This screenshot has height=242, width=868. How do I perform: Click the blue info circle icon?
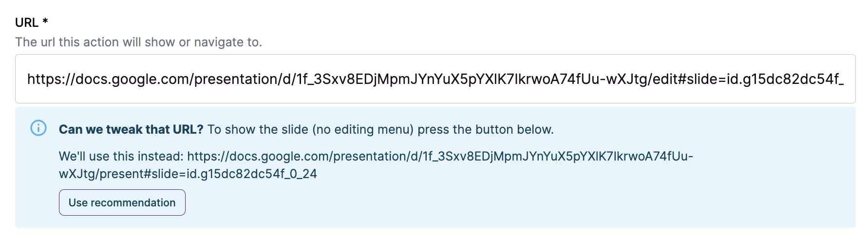tap(38, 128)
